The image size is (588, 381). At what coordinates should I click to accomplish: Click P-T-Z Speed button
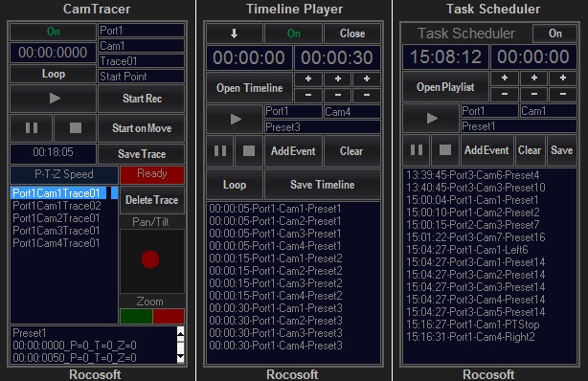(64, 174)
